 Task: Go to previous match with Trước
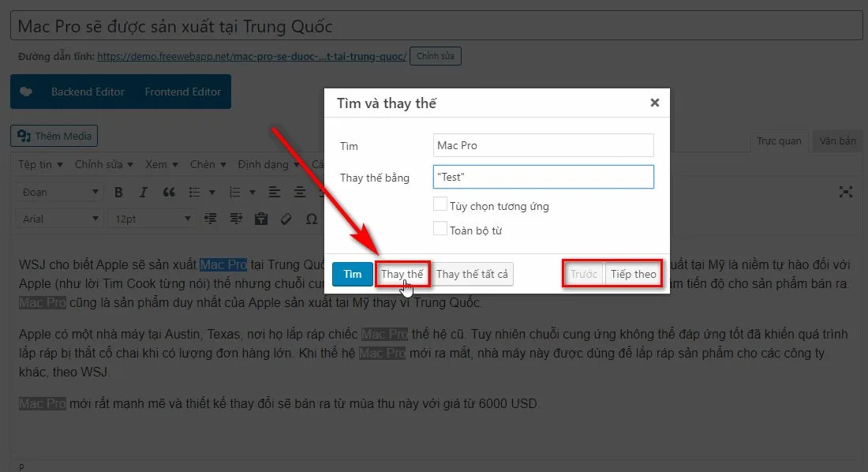[584, 274]
